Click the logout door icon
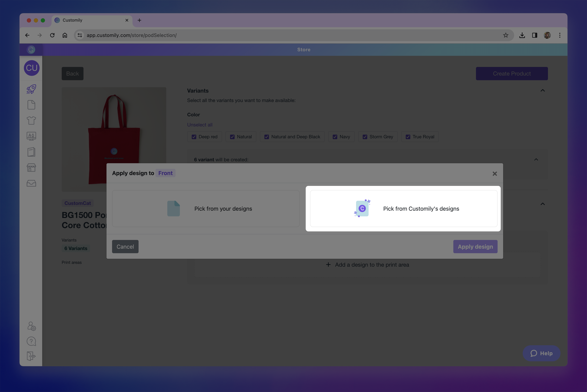The image size is (587, 392). [x=31, y=356]
